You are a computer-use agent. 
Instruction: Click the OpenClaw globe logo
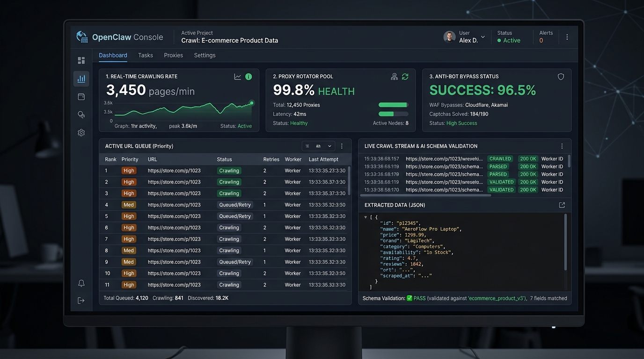[82, 37]
